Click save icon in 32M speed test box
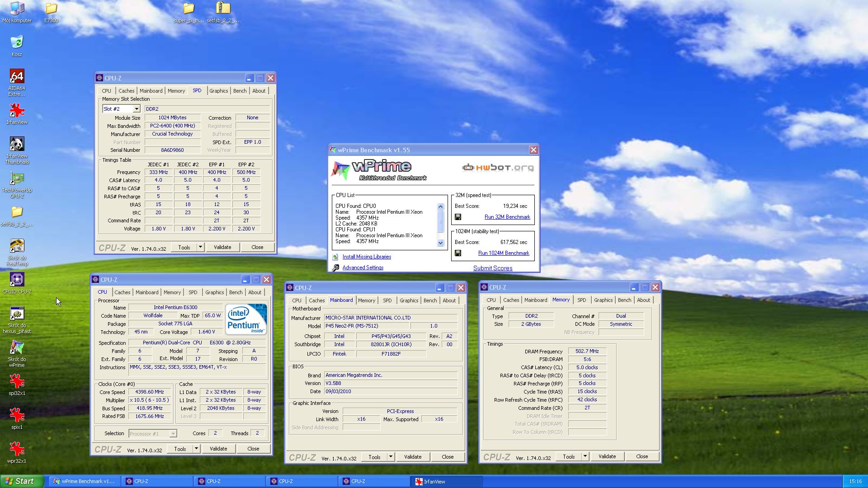This screenshot has width=868, height=488. point(458,217)
